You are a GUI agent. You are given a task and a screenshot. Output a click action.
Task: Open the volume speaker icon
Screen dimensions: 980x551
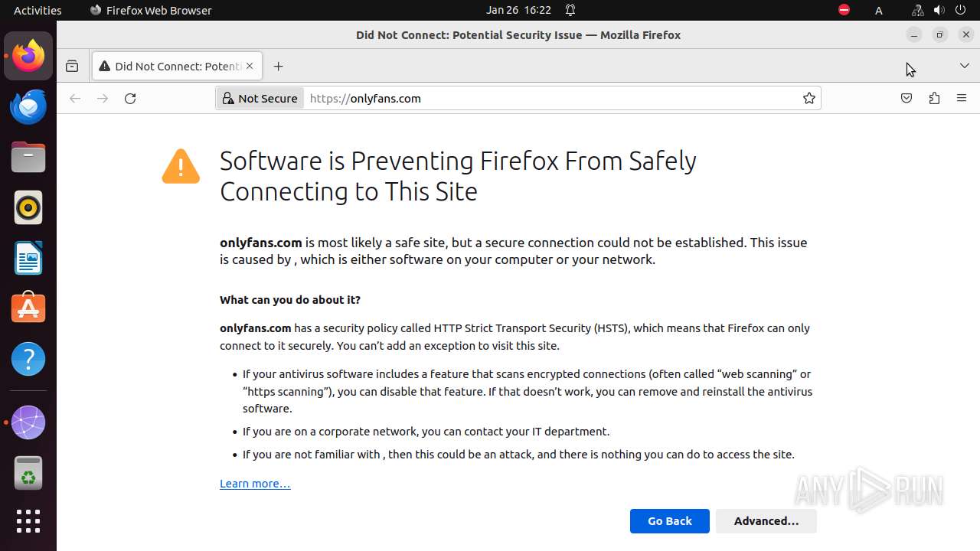click(x=939, y=10)
